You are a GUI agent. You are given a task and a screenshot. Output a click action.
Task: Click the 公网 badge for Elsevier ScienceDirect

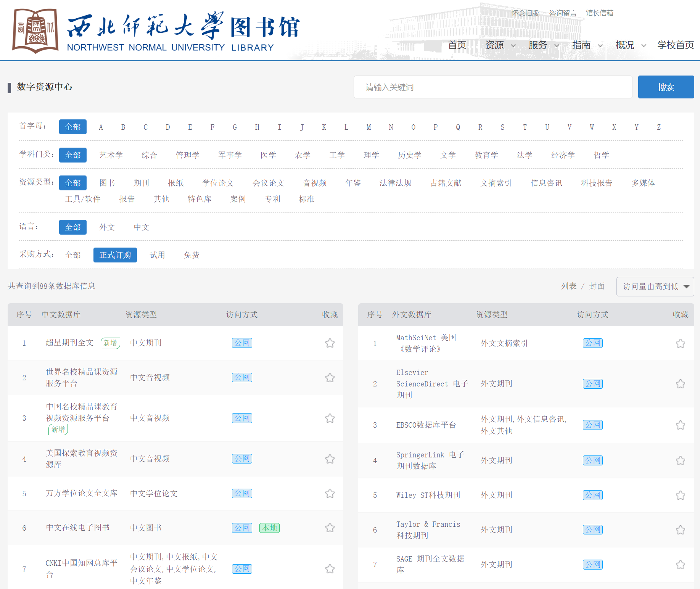tap(592, 384)
